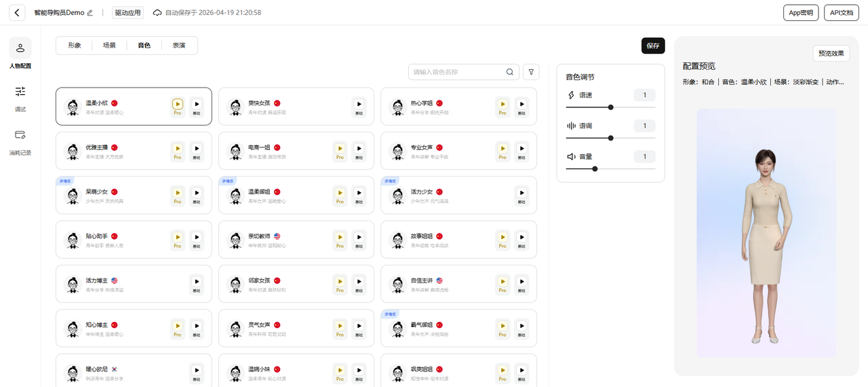This screenshot has height=387, width=868.
Task: Switch to the 表演 tab
Action: [179, 45]
